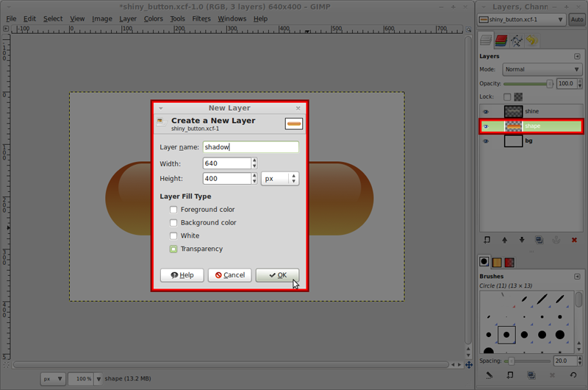
Task: Select the Transparency fill type option
Action: point(173,249)
